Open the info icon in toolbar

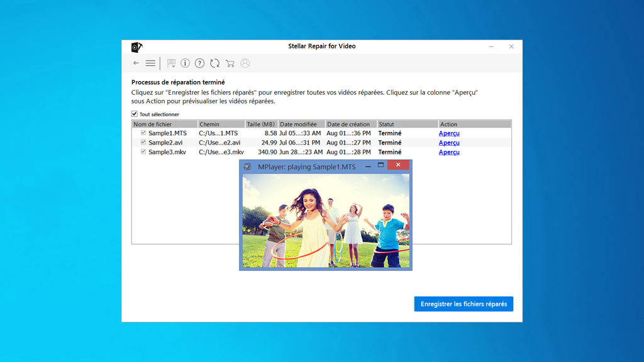pos(186,63)
